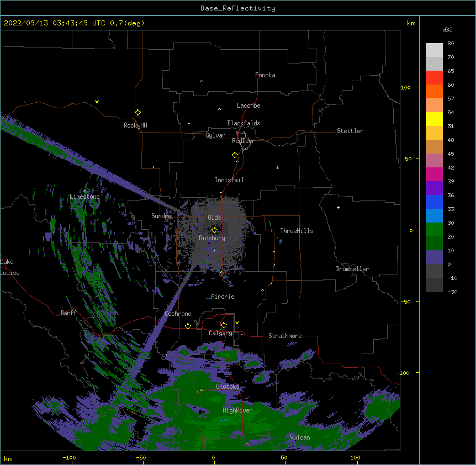Pick the dark blue 33-36 dBZ swatch
Image resolution: width=476 pixels, height=465 pixels.
click(434, 202)
